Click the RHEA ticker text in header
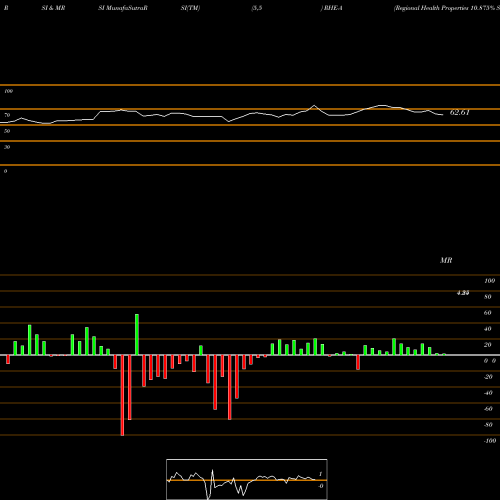The height and width of the screenshot is (500, 500). tap(333, 8)
